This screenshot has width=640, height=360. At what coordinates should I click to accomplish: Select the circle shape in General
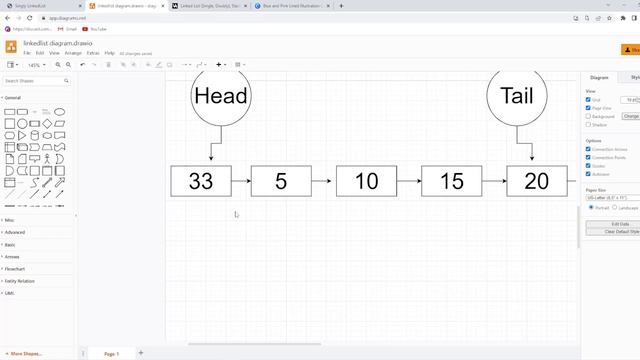point(22,124)
